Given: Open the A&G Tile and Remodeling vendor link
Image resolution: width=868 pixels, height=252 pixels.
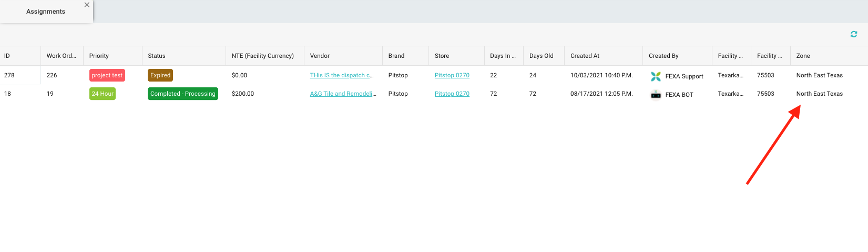Looking at the screenshot, I should tap(343, 94).
